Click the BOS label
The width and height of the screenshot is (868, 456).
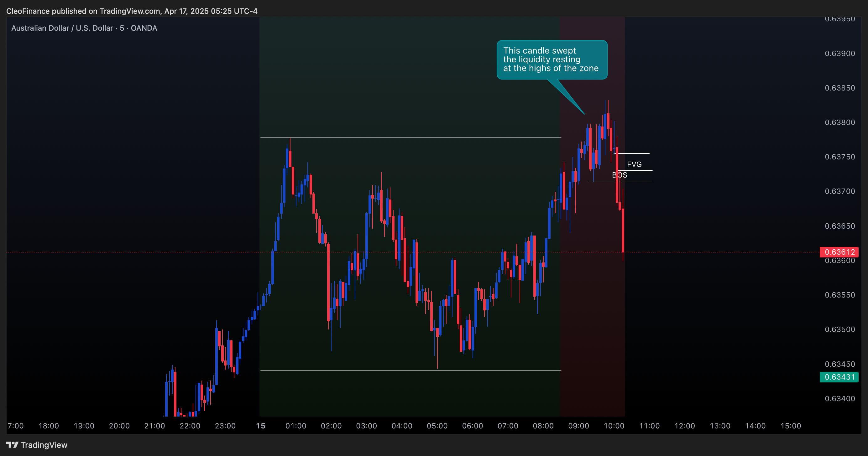(x=619, y=175)
